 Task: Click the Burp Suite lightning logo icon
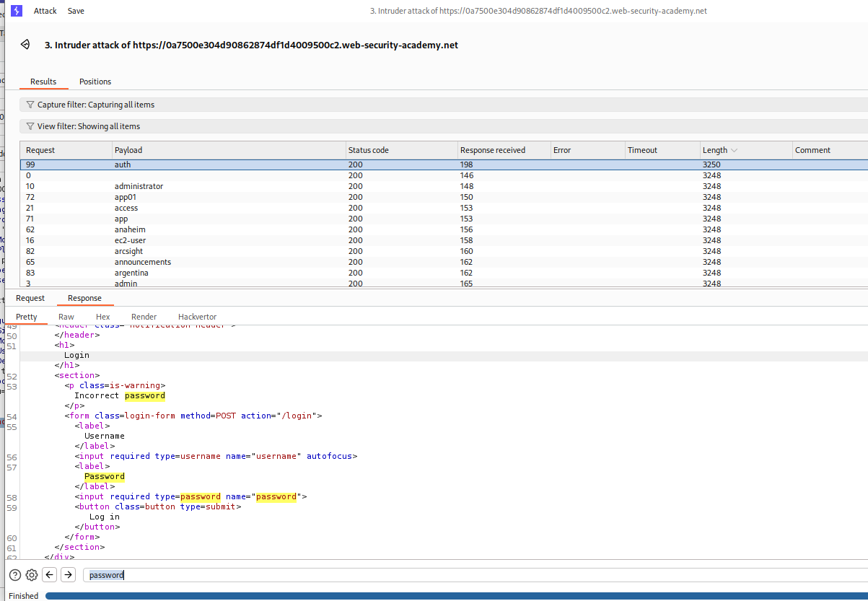(x=17, y=11)
